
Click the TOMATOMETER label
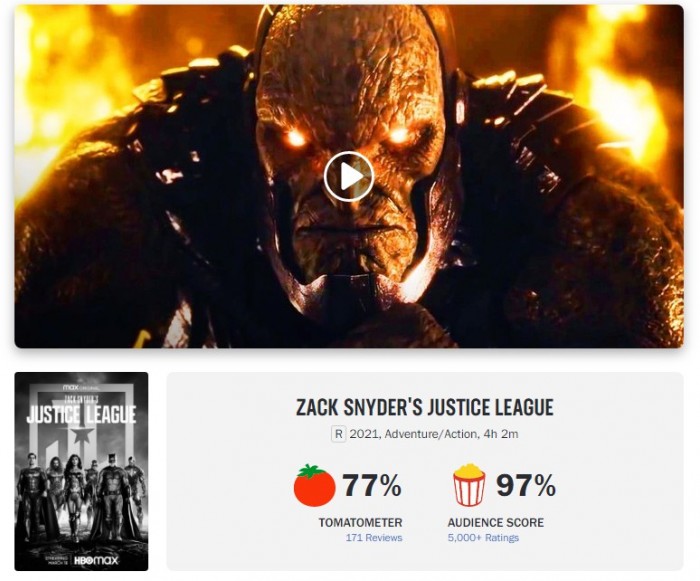point(360,522)
